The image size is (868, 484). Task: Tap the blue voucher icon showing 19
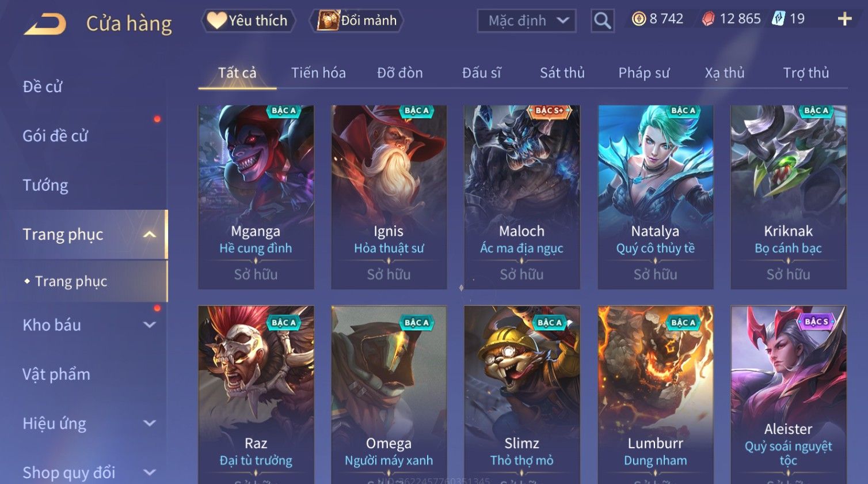tap(778, 18)
